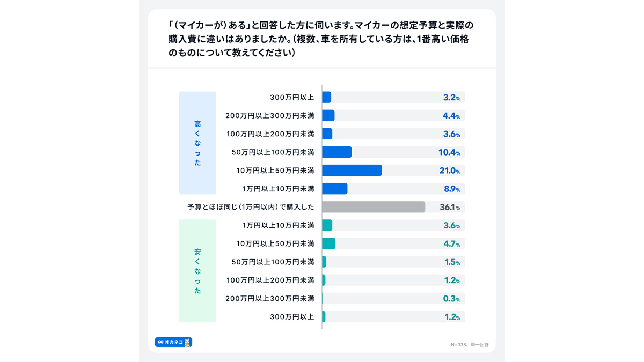The width and height of the screenshot is (644, 362).
Task: Click the 3.2% blue bar
Action: click(326, 98)
